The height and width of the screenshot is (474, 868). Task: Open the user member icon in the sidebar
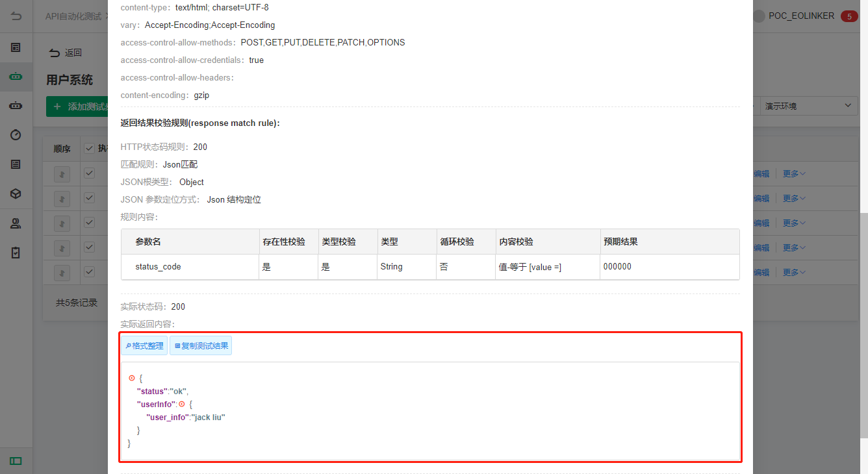(x=16, y=223)
